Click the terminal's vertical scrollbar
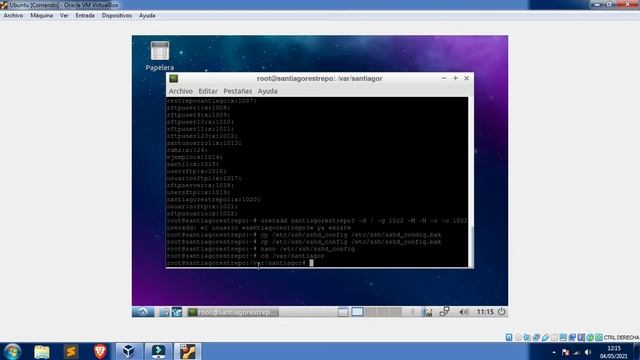The image size is (640, 360). pyautogui.click(x=471, y=182)
